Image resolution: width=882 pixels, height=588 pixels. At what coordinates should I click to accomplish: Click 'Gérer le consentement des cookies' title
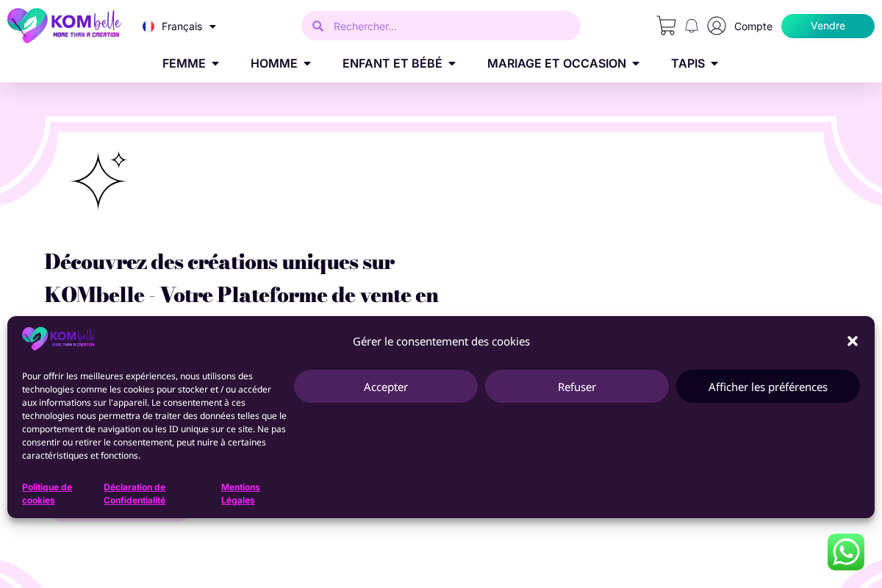[441, 341]
